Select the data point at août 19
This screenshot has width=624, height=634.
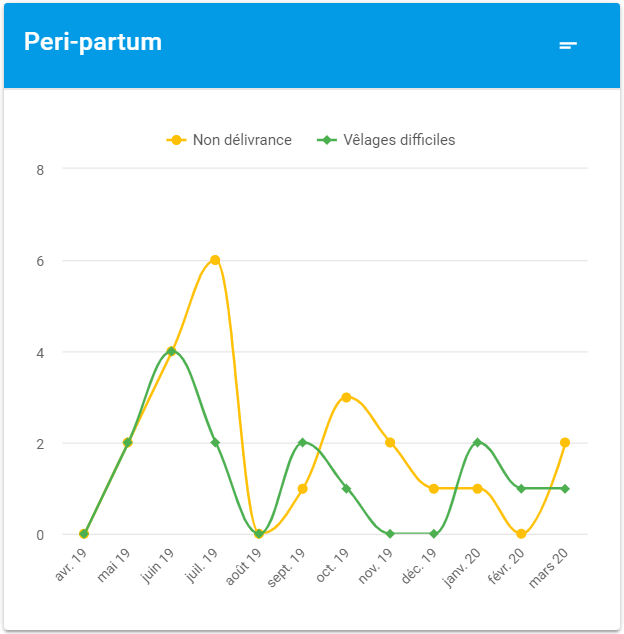coord(259,534)
